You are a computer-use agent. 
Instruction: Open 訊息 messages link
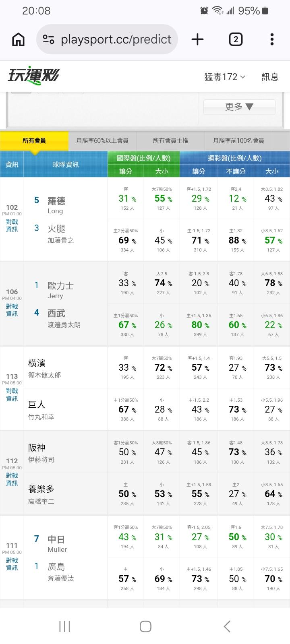(x=270, y=77)
